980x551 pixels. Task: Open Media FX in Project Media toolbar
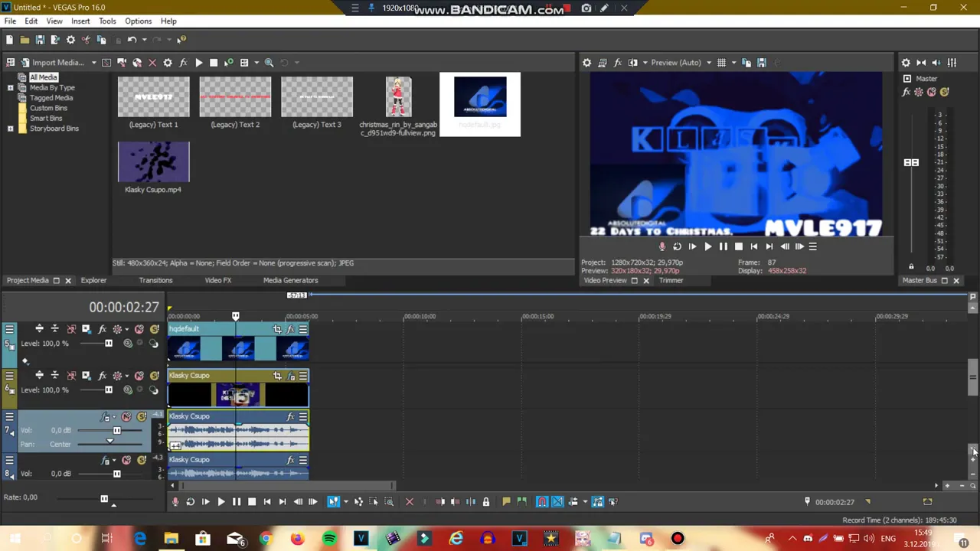coord(183,63)
